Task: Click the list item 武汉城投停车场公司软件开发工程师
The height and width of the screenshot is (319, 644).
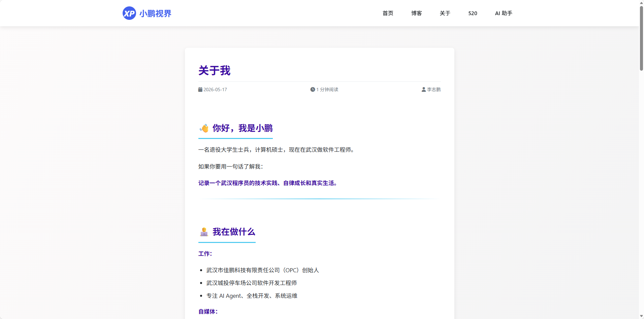Action: pos(252,283)
